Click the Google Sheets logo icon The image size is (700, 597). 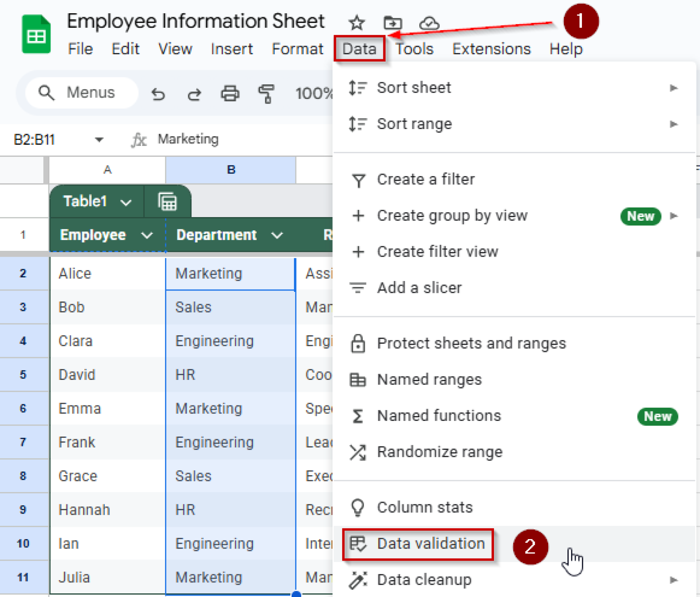tap(36, 33)
